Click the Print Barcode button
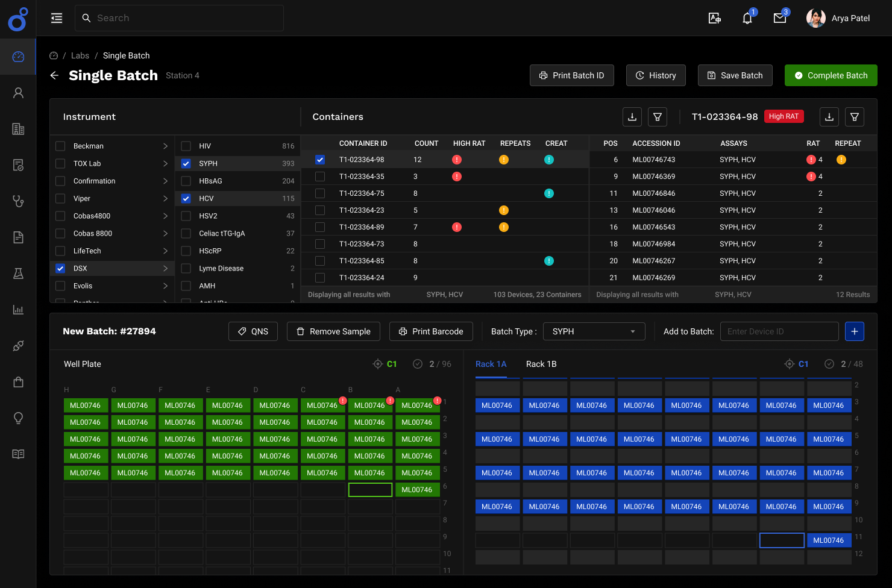892x588 pixels. [431, 331]
